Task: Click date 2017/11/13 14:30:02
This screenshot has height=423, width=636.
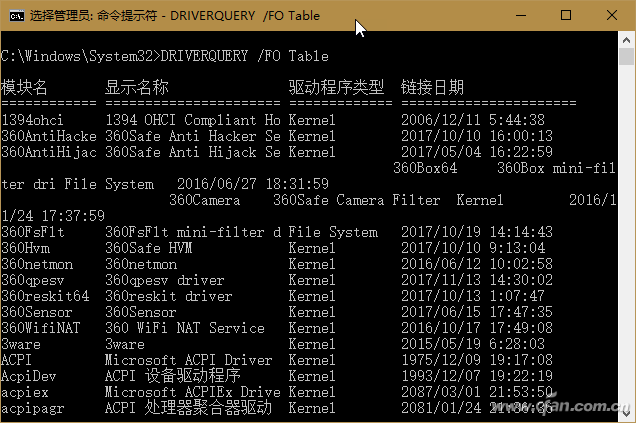Action: click(477, 280)
